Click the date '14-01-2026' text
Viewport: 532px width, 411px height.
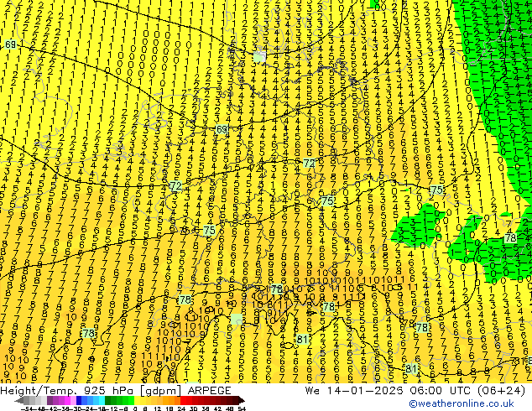point(367,390)
